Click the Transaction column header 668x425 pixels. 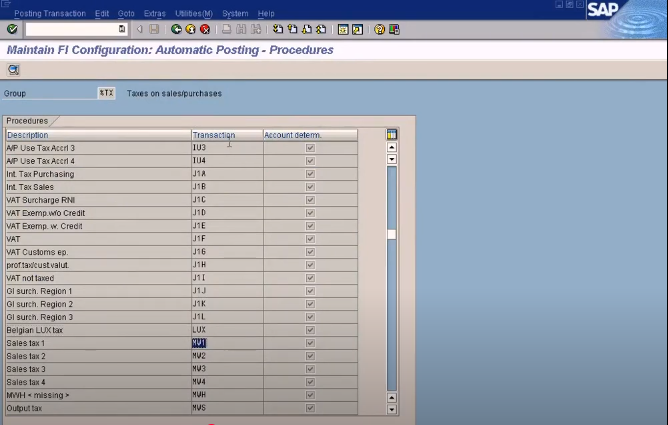point(227,135)
